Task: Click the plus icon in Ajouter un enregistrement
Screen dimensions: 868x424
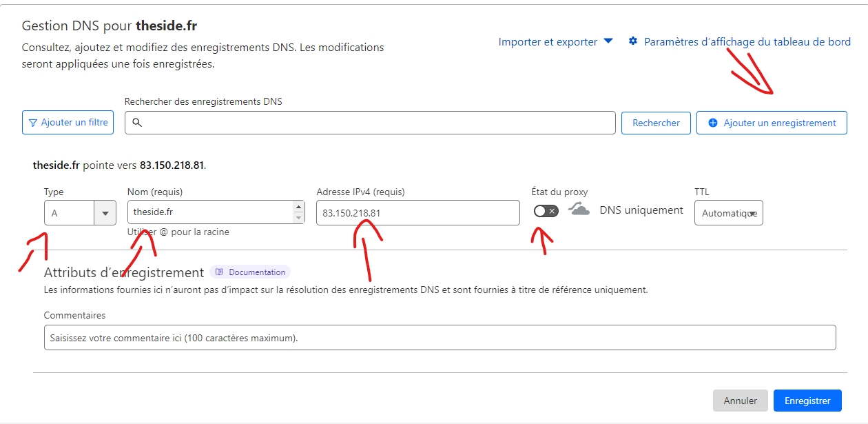Action: 713,123
